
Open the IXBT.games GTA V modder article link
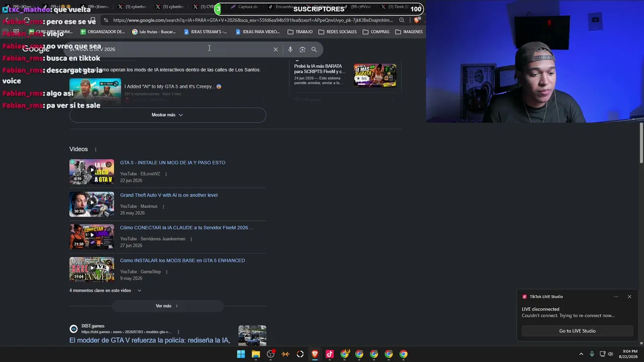(x=149, y=340)
